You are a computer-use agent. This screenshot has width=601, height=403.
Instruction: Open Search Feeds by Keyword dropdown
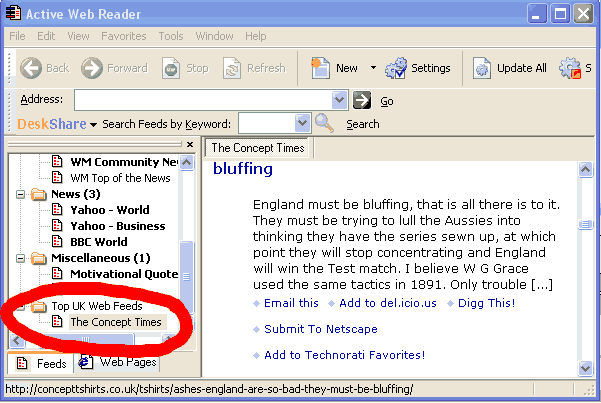pyautogui.click(x=302, y=123)
